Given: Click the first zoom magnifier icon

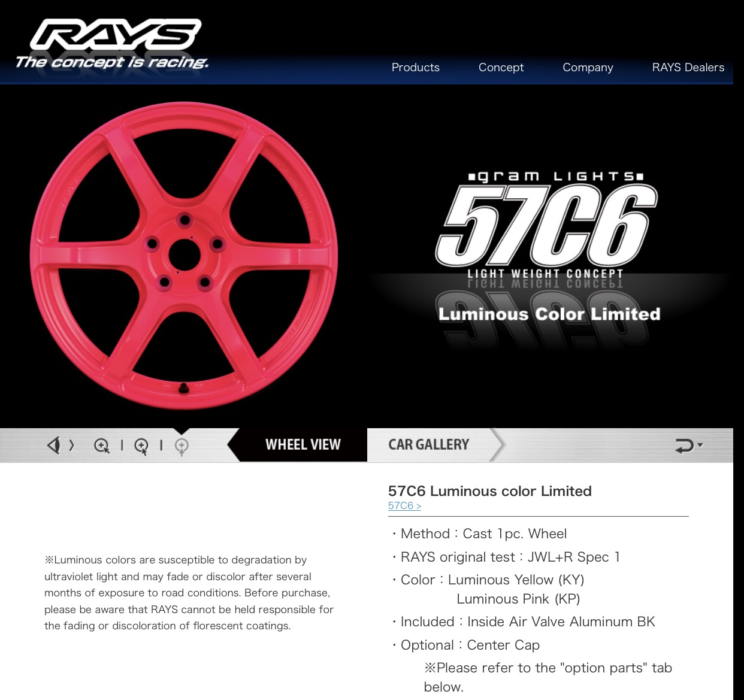Looking at the screenshot, I should tap(102, 446).
